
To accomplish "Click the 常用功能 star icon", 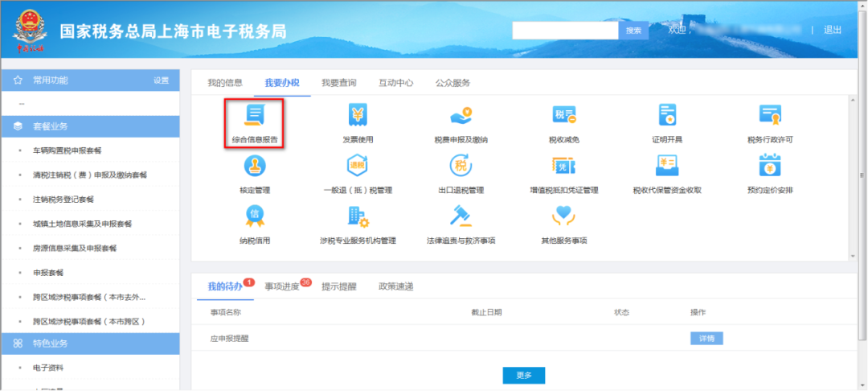I will [x=18, y=80].
